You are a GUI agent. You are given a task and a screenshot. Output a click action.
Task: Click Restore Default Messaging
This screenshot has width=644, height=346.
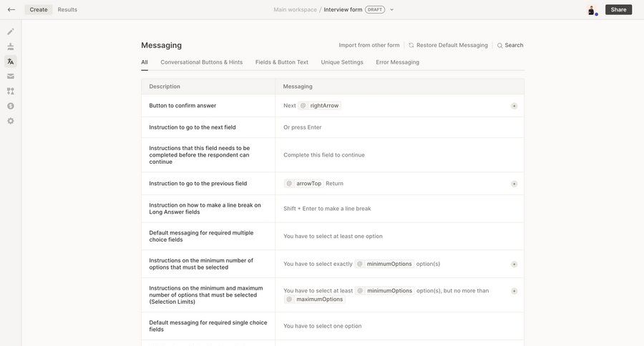(452, 45)
